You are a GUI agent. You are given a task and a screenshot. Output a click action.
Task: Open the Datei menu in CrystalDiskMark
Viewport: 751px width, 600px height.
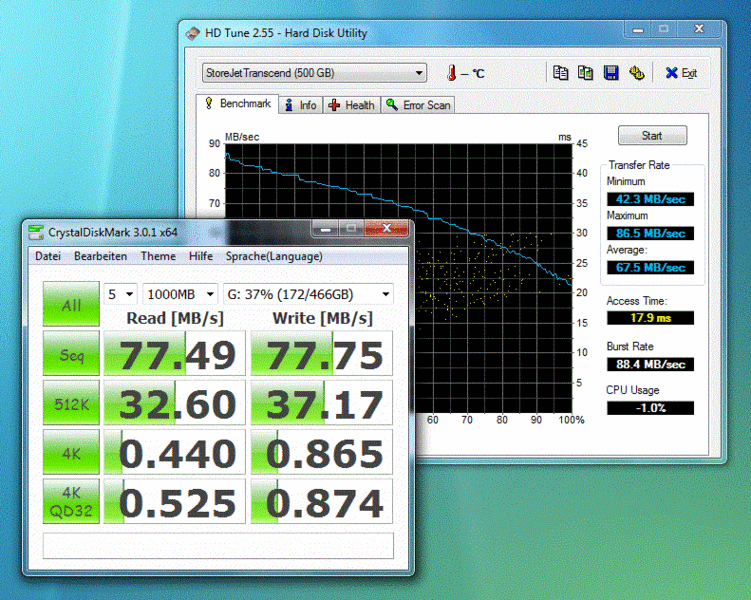click(x=48, y=256)
